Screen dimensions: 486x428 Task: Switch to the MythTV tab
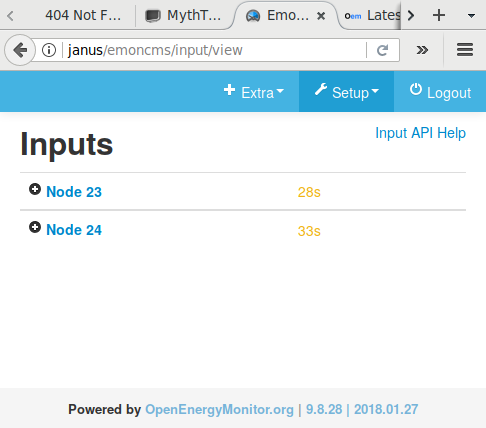click(x=183, y=15)
